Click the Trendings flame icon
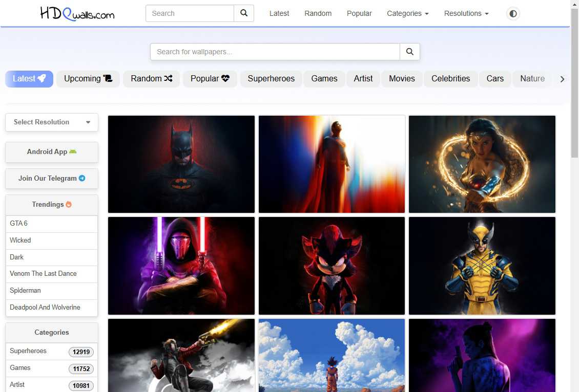Screen dimensions: 579x392 (69, 204)
